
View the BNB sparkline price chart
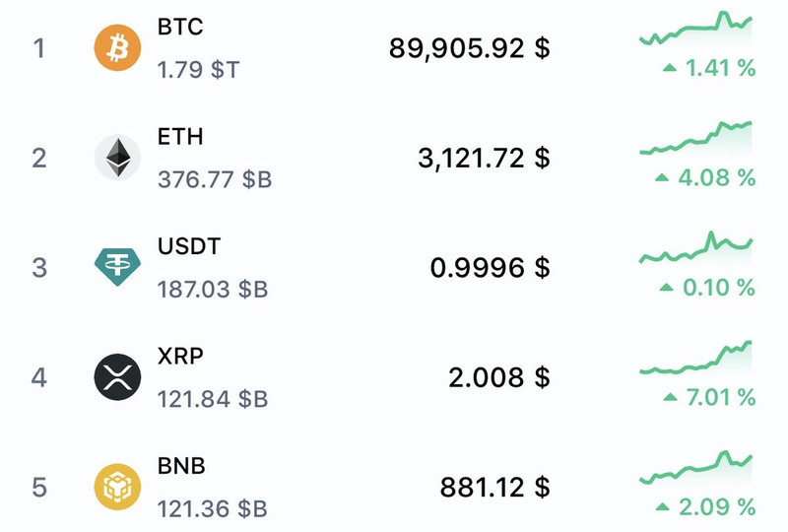(695, 469)
